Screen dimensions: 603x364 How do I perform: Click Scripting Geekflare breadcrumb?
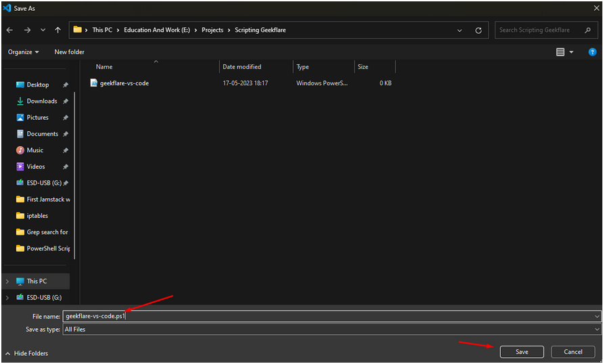(x=261, y=30)
